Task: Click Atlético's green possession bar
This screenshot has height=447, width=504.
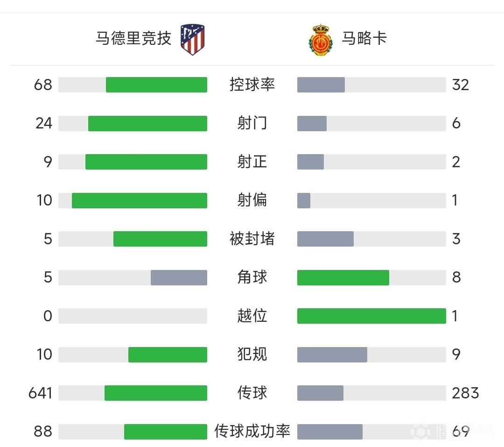Action: 156,85
